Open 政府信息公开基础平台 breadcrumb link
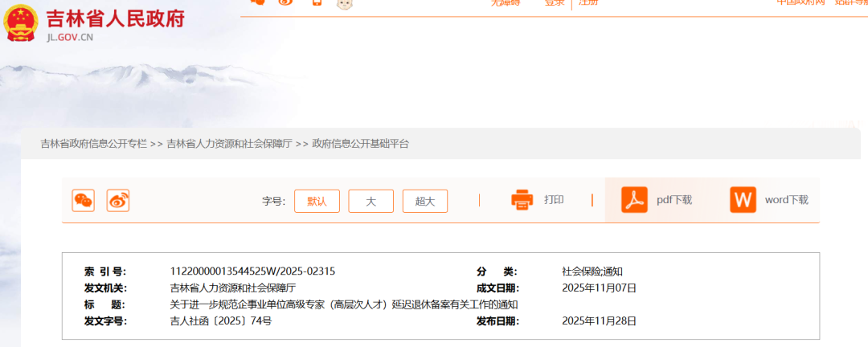 coord(361,144)
